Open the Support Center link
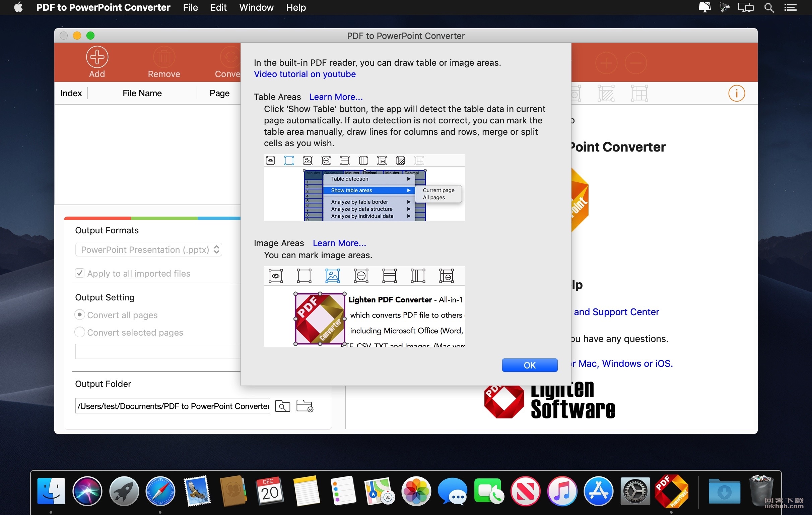812x515 pixels. 616,312
